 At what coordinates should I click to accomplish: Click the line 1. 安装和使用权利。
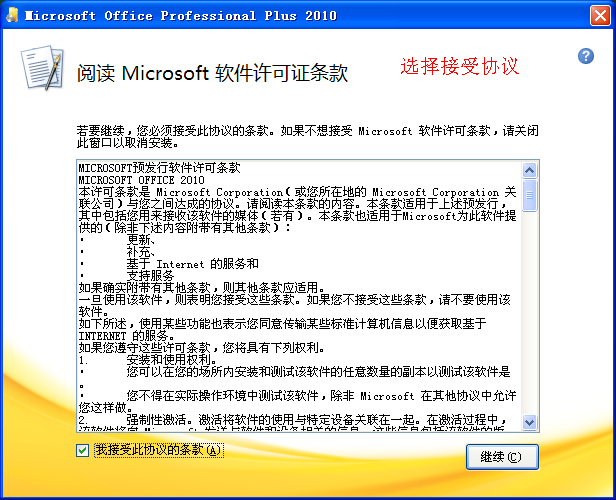[148, 359]
